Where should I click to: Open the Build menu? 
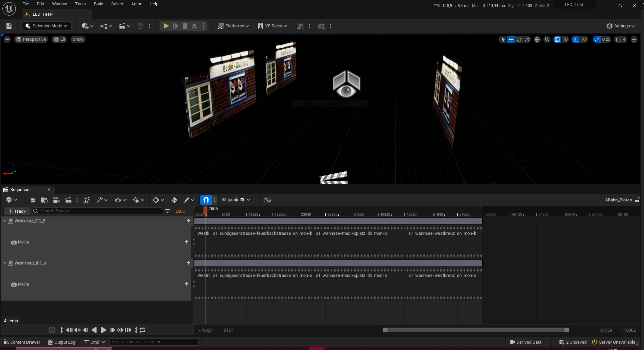[x=98, y=4]
